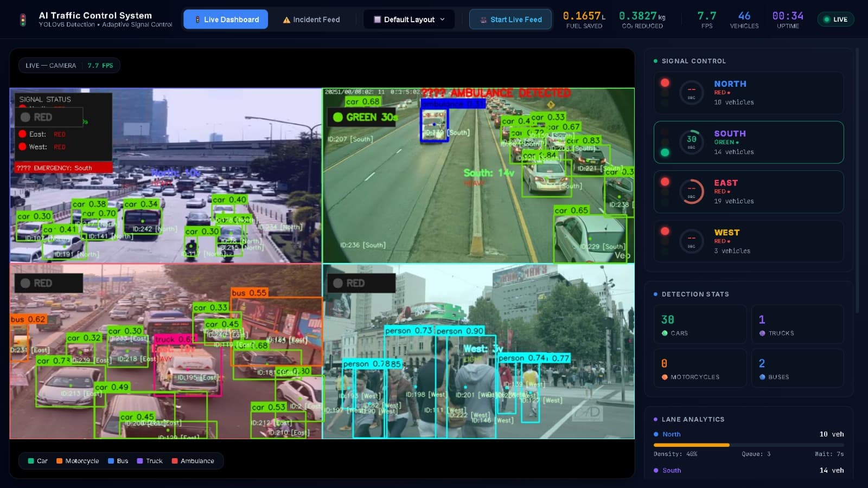Select the EAST signal card showing 19 vehicles
This screenshot has height=488, width=868.
[x=748, y=191]
